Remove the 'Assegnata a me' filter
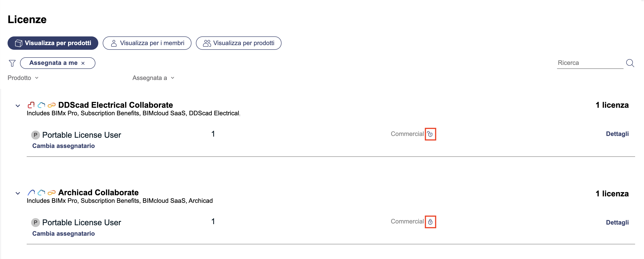This screenshot has height=259, width=644. (83, 63)
